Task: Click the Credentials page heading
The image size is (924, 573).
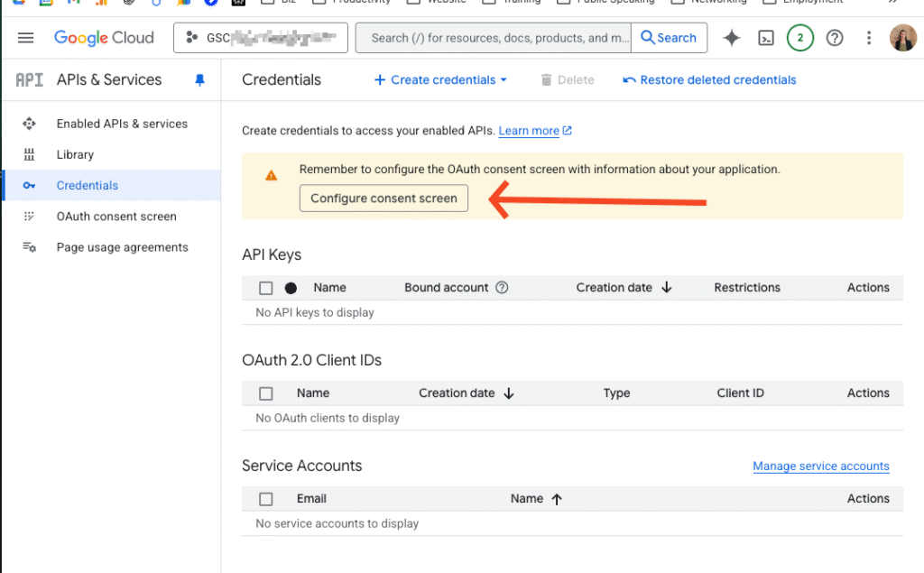Action: [x=282, y=79]
